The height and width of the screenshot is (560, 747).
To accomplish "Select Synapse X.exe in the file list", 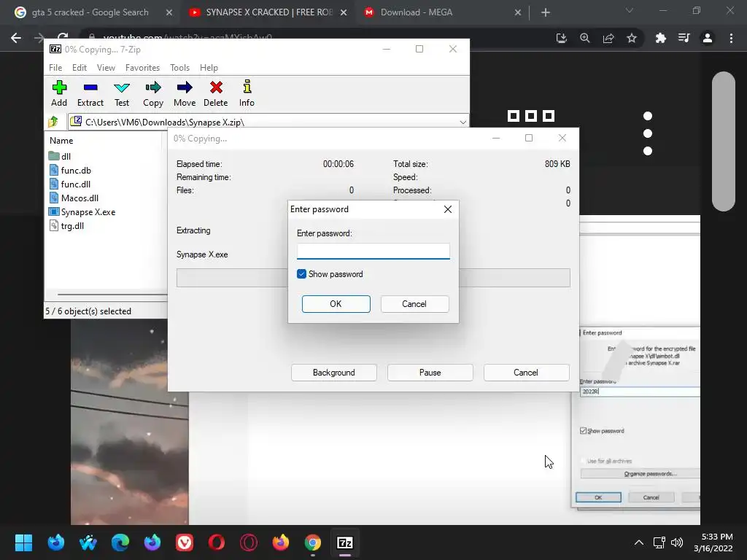I will coord(82,212).
